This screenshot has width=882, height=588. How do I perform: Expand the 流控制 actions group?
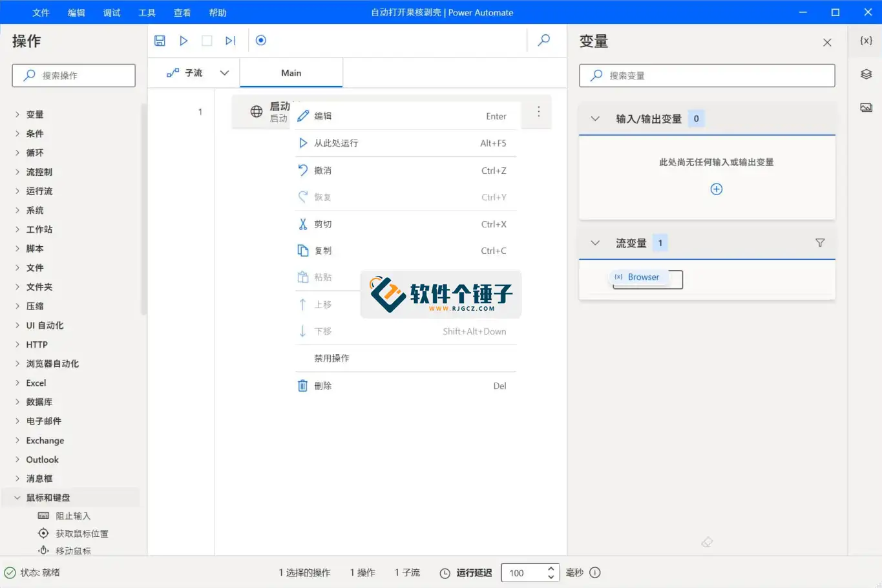tap(17, 172)
